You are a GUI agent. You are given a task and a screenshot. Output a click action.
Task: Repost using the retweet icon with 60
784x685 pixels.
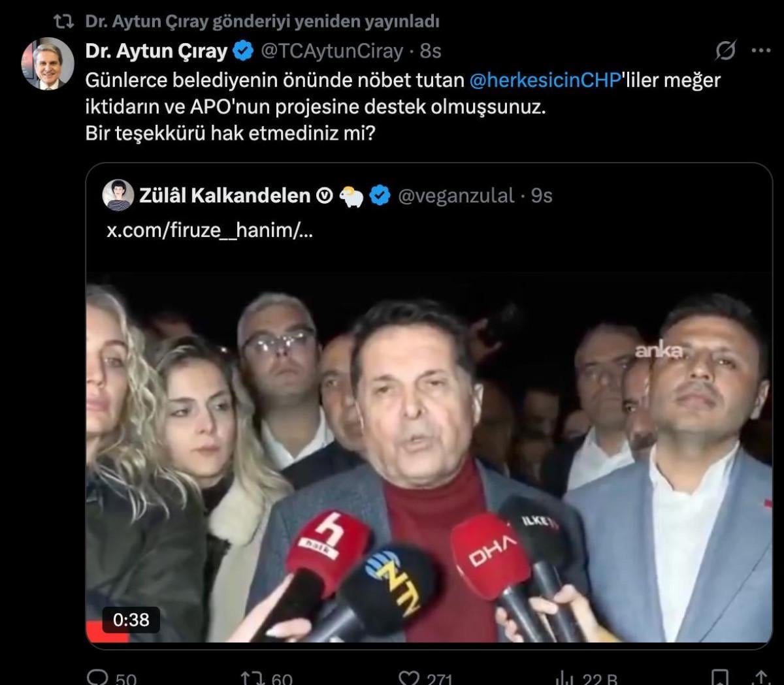coord(251,677)
